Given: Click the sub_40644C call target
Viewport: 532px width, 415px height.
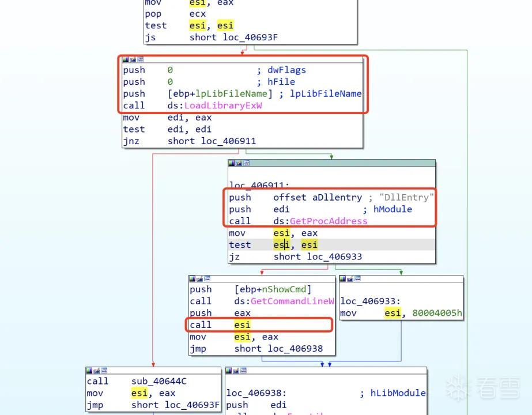Looking at the screenshot, I should pos(159,382).
